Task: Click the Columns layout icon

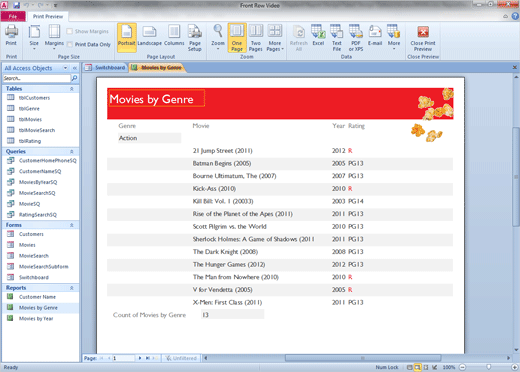Action: pyautogui.click(x=174, y=36)
